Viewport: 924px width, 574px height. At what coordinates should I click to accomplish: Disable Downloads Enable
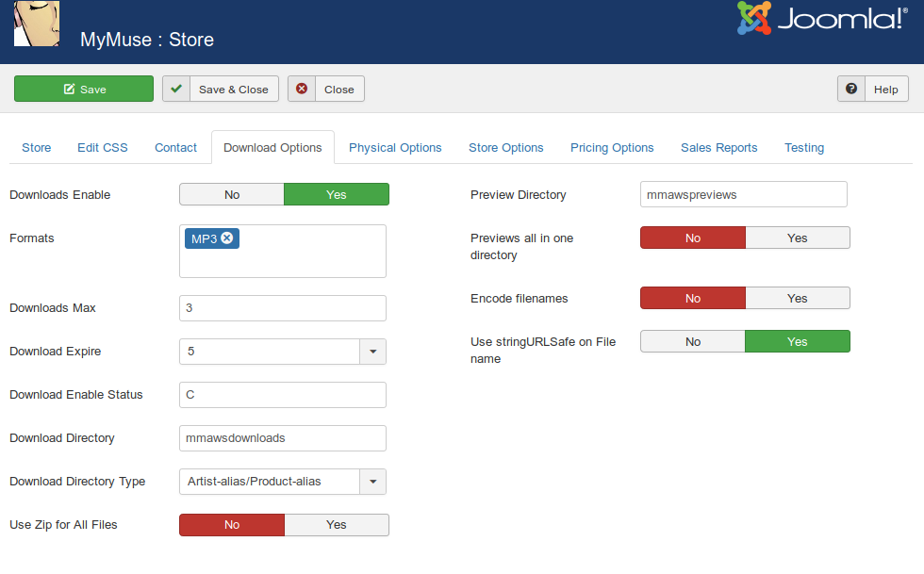tap(231, 194)
